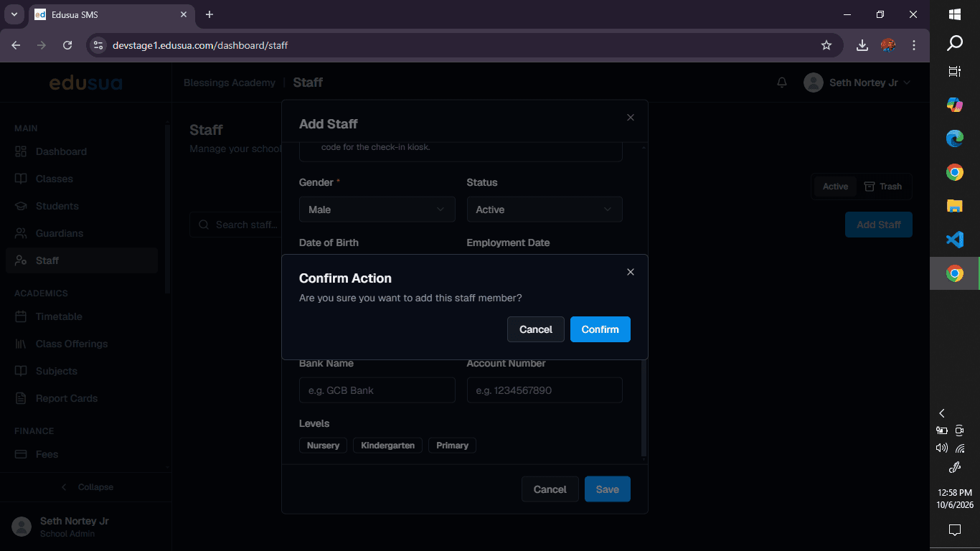Image resolution: width=980 pixels, height=551 pixels.
Task: Open the Status dropdown showing Active
Action: [x=545, y=209]
